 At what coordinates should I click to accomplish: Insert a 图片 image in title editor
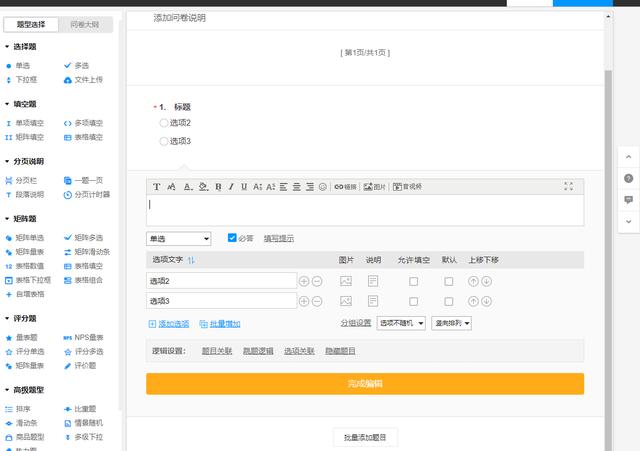[374, 187]
